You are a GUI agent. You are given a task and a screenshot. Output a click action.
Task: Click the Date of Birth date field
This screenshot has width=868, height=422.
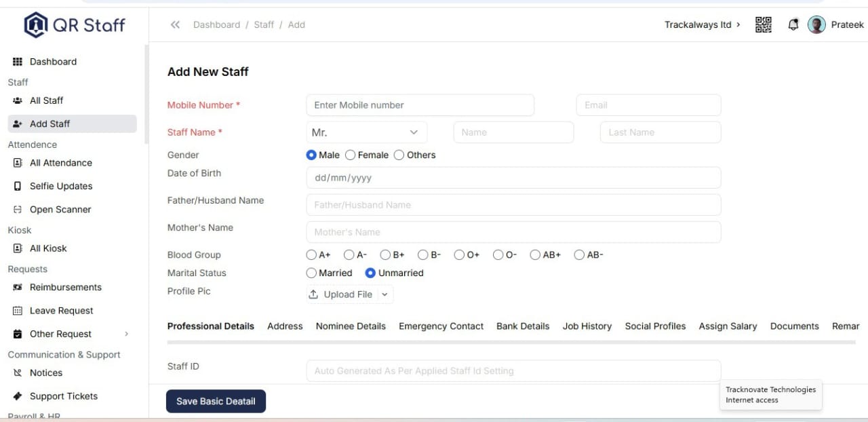click(513, 177)
